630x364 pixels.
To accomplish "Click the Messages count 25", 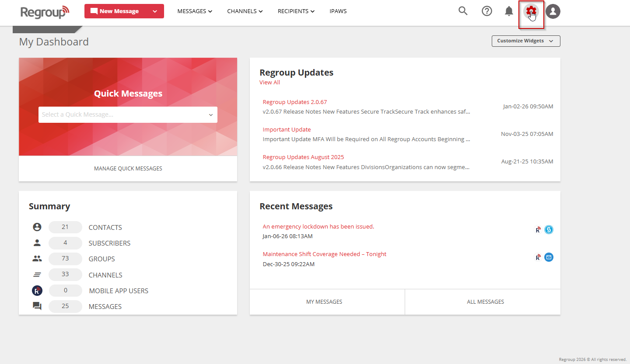I will click(x=65, y=306).
